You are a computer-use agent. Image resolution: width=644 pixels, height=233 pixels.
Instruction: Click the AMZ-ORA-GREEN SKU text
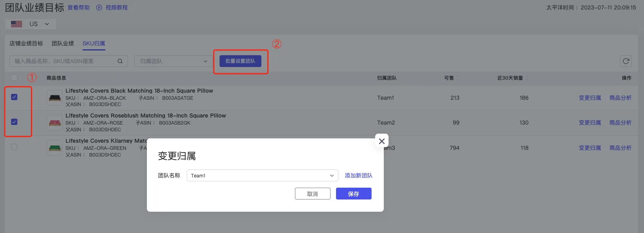105,148
